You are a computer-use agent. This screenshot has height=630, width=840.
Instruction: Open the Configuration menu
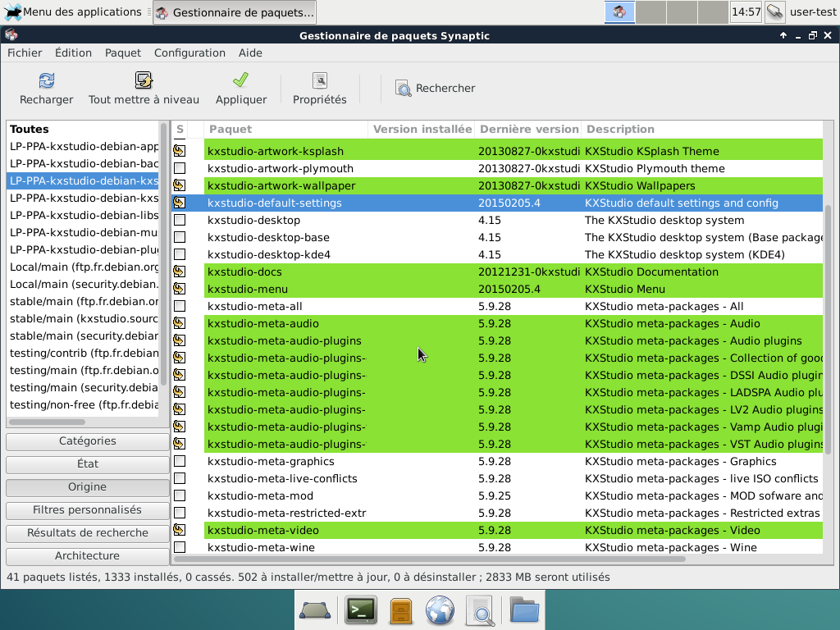pos(189,52)
